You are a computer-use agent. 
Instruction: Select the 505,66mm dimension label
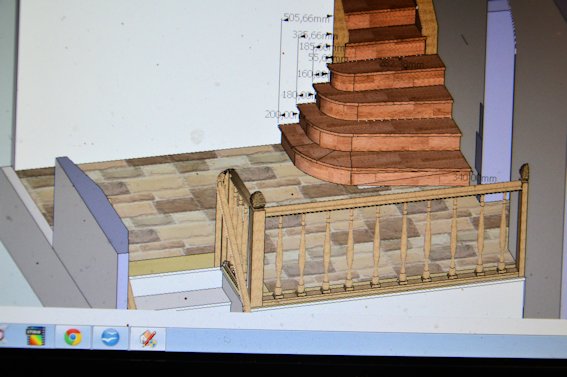[x=306, y=18]
